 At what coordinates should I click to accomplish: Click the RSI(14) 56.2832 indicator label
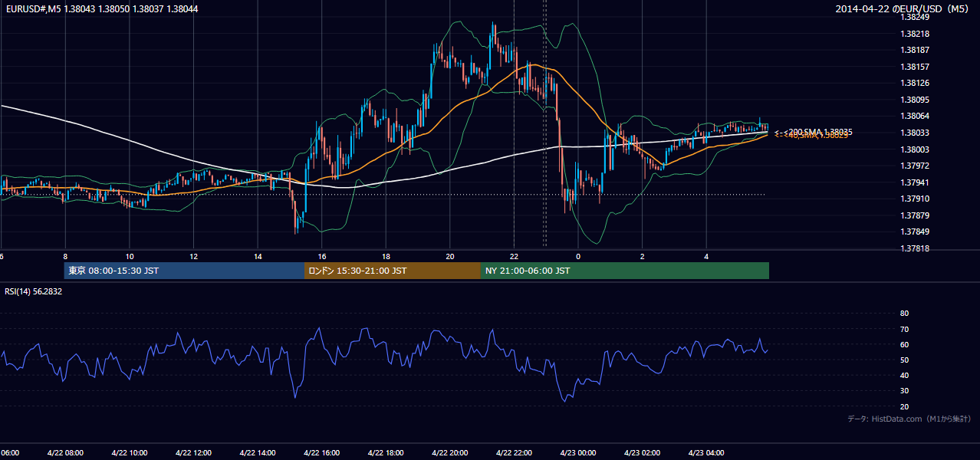click(x=34, y=291)
